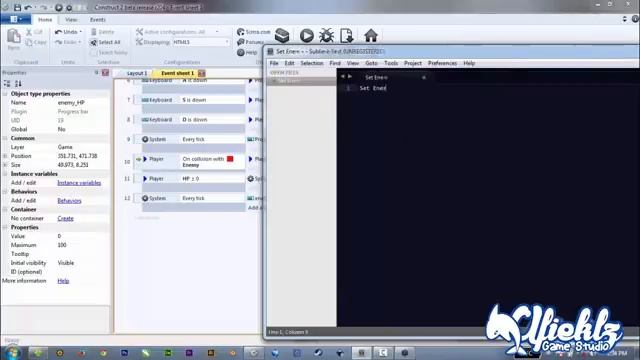
Task: Click the Run layout play icon
Action: coord(307,36)
